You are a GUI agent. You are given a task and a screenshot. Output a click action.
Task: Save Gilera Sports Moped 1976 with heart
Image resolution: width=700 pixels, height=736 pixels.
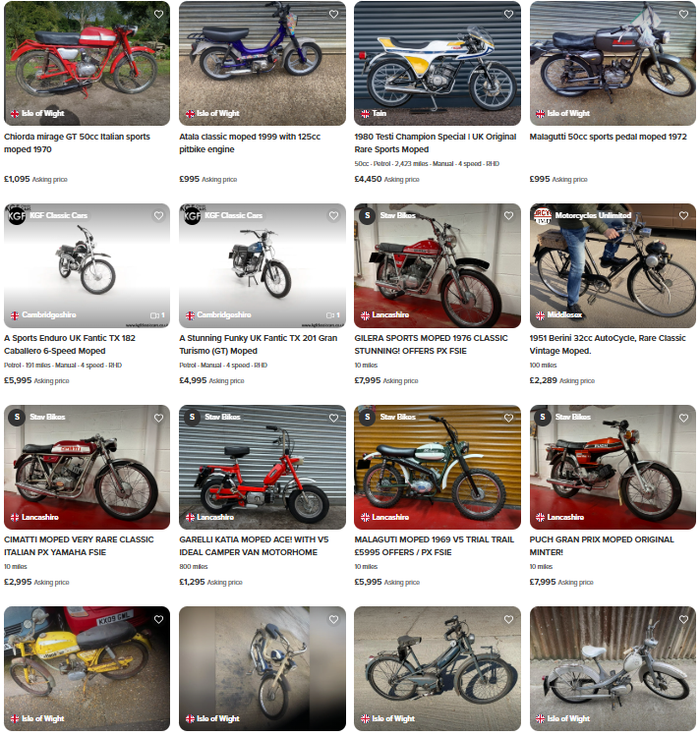[x=508, y=215]
